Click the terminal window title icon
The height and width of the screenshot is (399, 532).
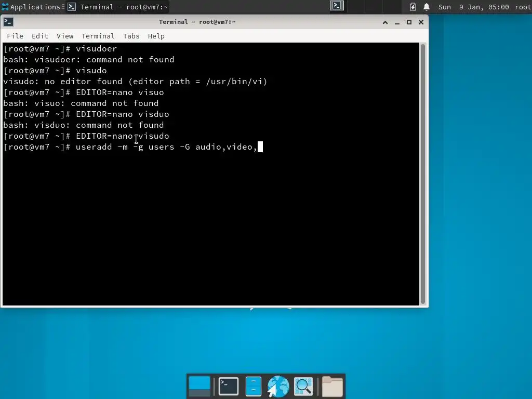click(8, 22)
